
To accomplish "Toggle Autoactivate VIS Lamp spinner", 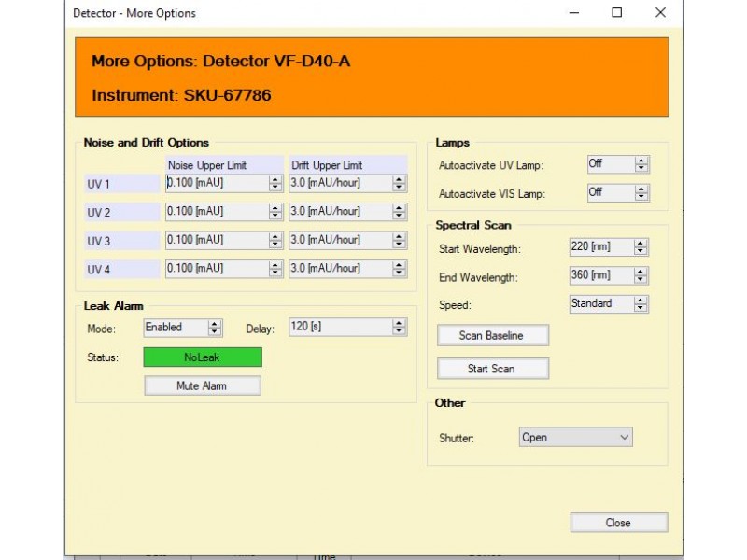I will coord(641,193).
